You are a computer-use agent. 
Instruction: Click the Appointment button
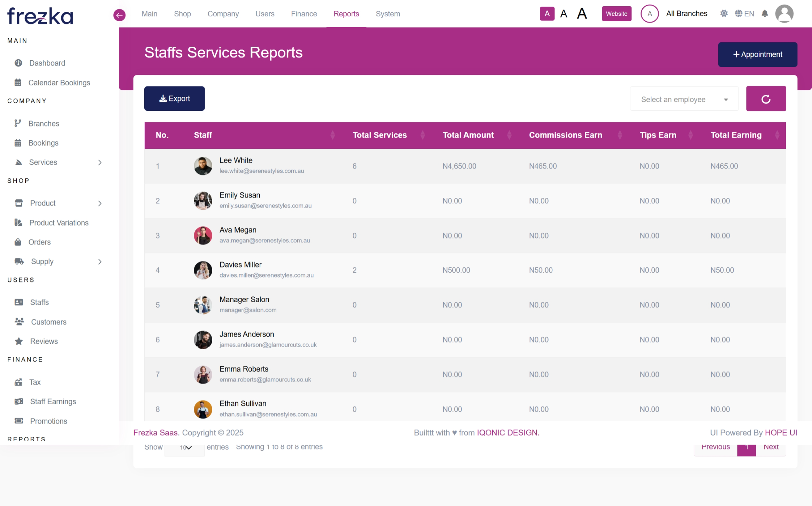click(x=757, y=54)
